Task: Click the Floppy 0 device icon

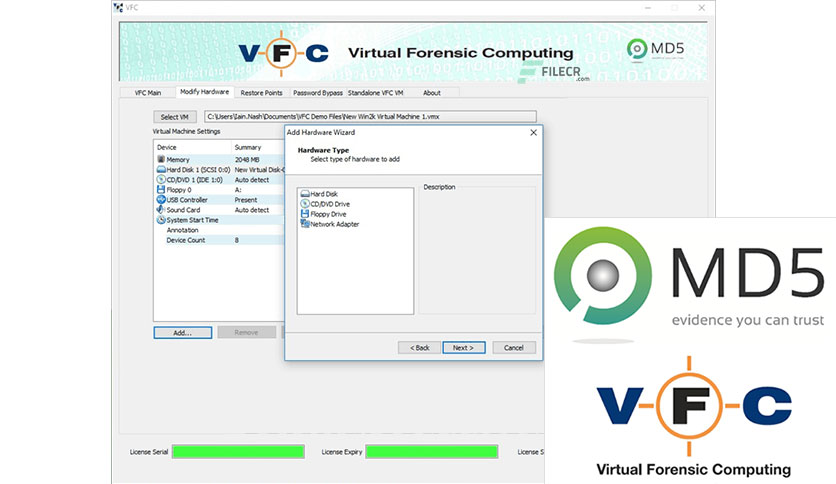Action: coord(161,189)
